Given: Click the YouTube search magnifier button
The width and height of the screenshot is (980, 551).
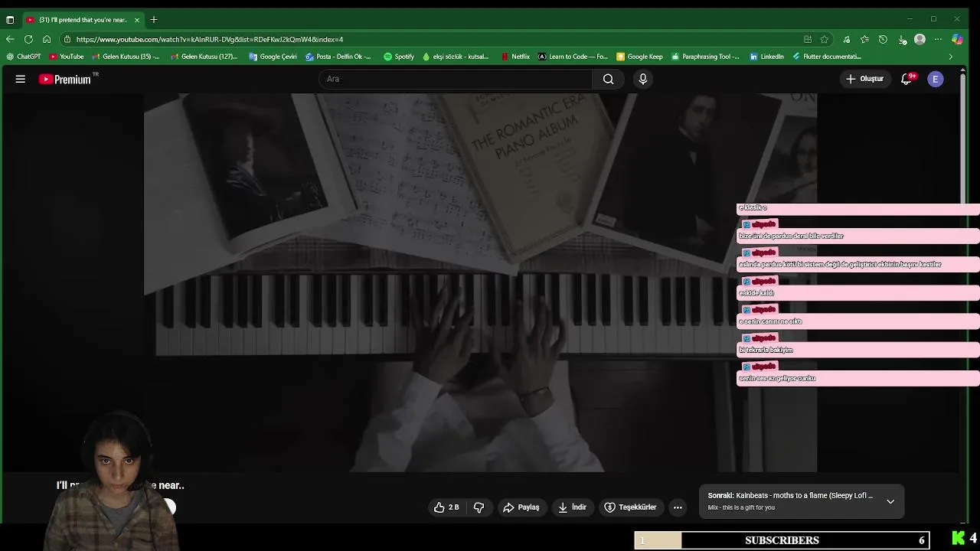Looking at the screenshot, I should click(609, 79).
